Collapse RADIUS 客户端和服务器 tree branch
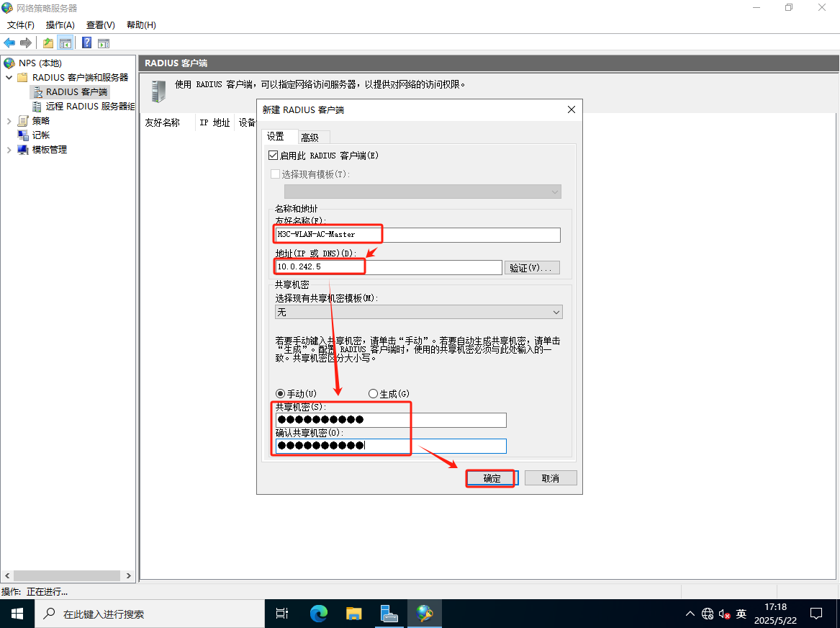This screenshot has width=840, height=628. tap(9, 78)
